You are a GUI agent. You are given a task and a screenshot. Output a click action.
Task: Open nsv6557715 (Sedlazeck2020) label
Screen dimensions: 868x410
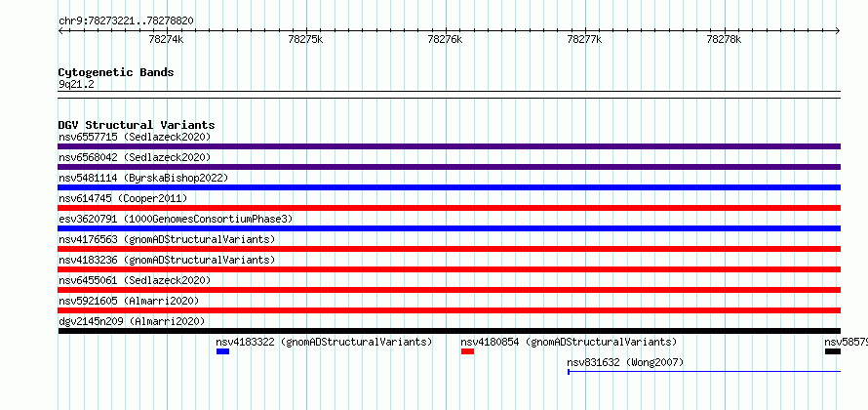point(135,137)
